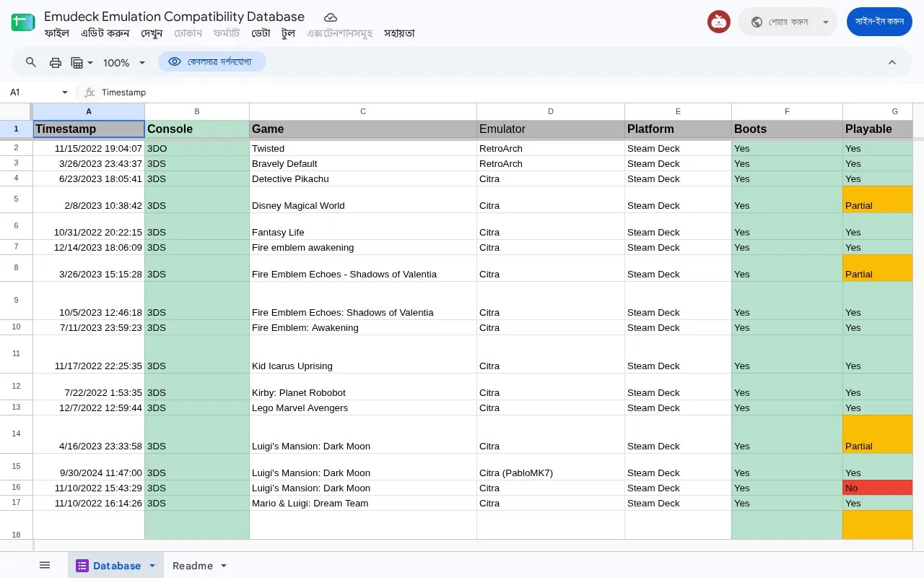The width and height of the screenshot is (924, 578).
Task: Select the Emulator header cell
Action: [551, 129]
